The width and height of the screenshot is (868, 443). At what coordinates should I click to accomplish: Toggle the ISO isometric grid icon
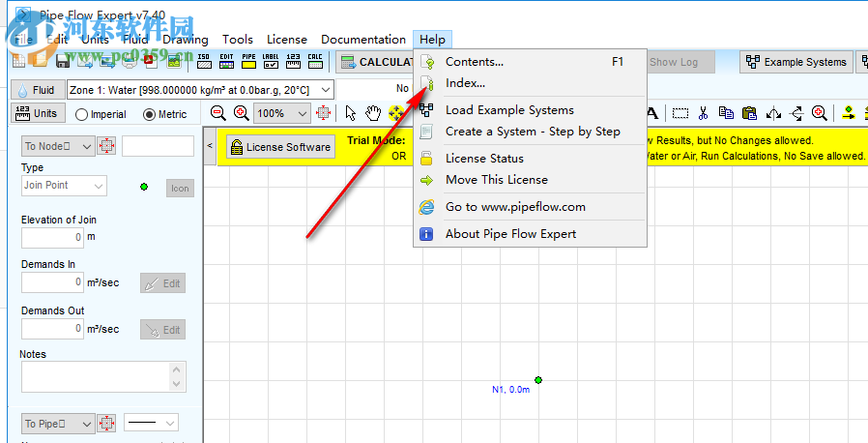tap(204, 61)
